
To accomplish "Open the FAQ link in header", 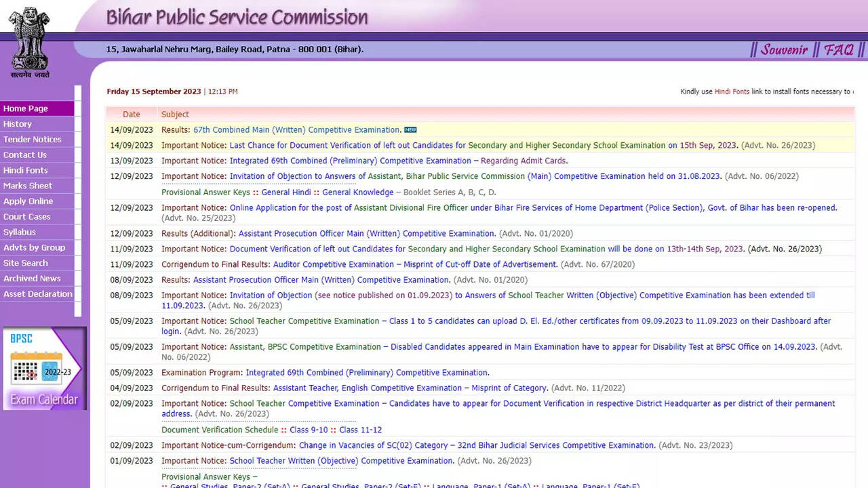I will [x=839, y=49].
